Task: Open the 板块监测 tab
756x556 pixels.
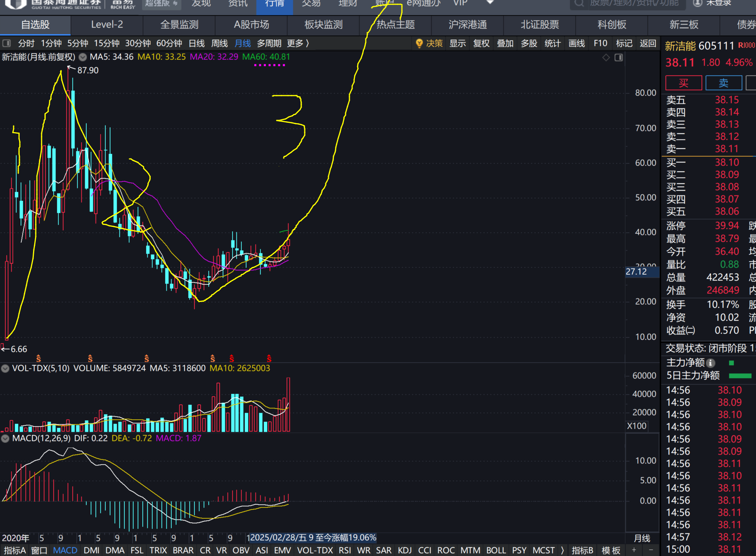Action: (323, 25)
